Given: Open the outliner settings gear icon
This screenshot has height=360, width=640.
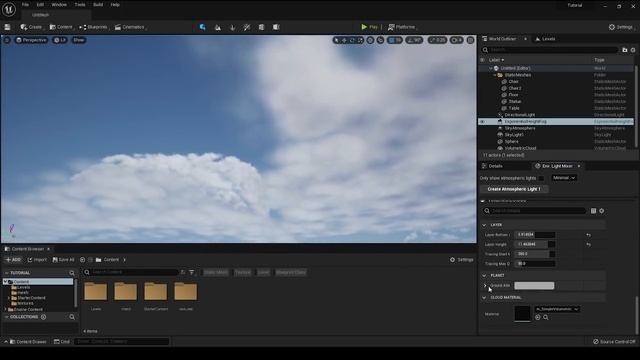Looking at the screenshot, I should (x=633, y=50).
